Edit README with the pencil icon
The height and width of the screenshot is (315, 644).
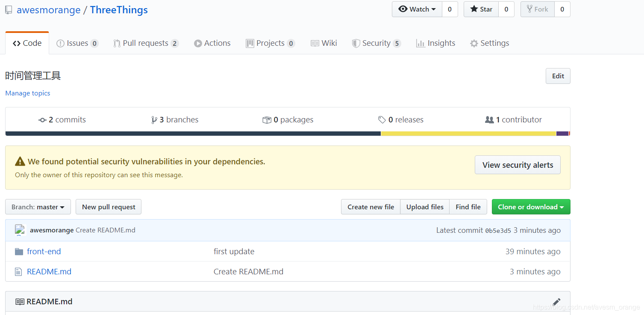point(556,302)
